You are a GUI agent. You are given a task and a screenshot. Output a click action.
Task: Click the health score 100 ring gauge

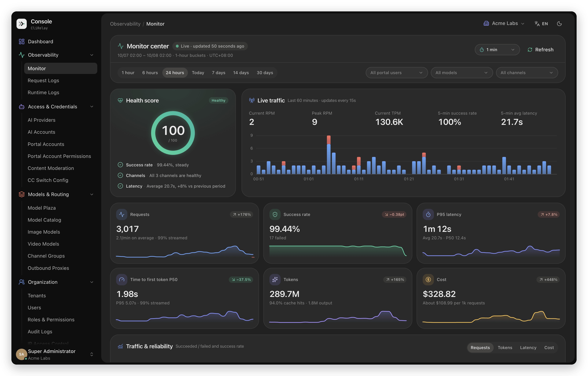[173, 133]
